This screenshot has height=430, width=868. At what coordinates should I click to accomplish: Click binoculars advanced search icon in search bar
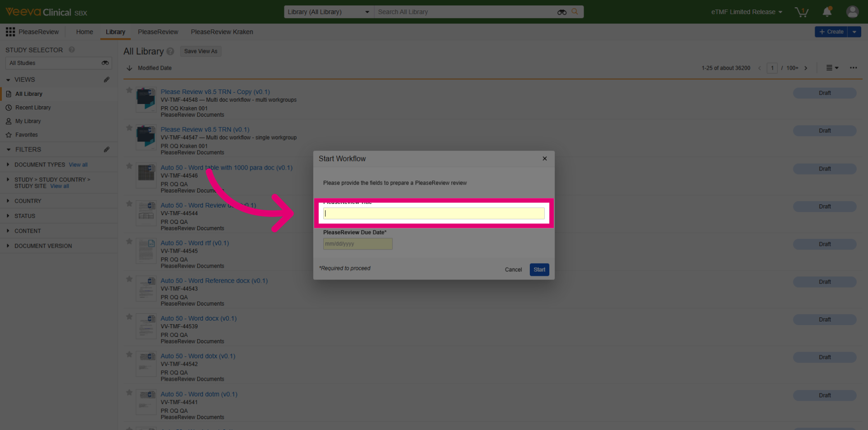click(562, 12)
